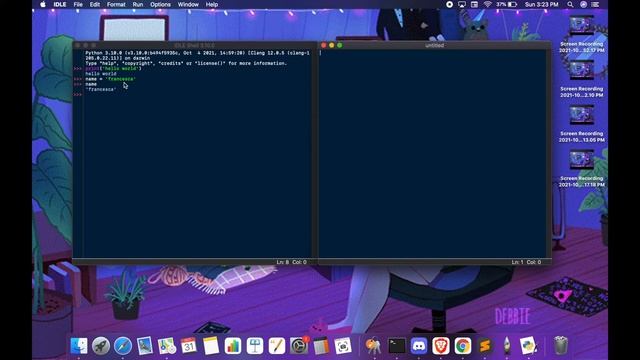Open Preview app in the dock

[x=145, y=346]
